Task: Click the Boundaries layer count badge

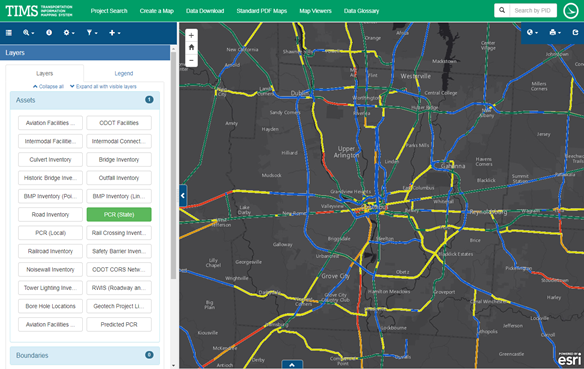Action: coord(149,355)
